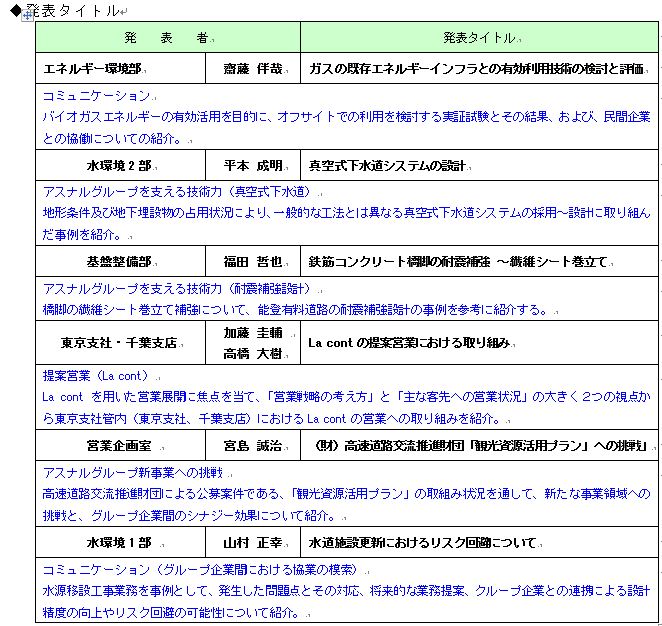Click the heading 発表タイトル above table

click(x=72, y=11)
